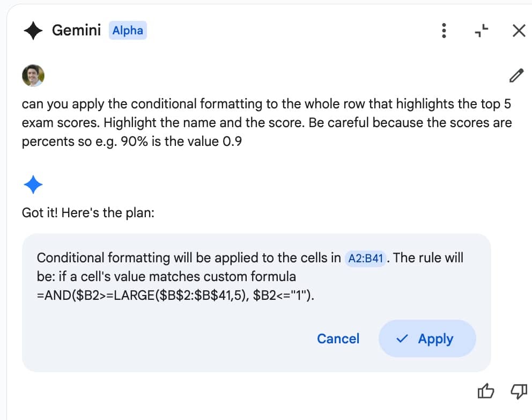Click "Conditional formatting will be applied" sentence

point(189,258)
